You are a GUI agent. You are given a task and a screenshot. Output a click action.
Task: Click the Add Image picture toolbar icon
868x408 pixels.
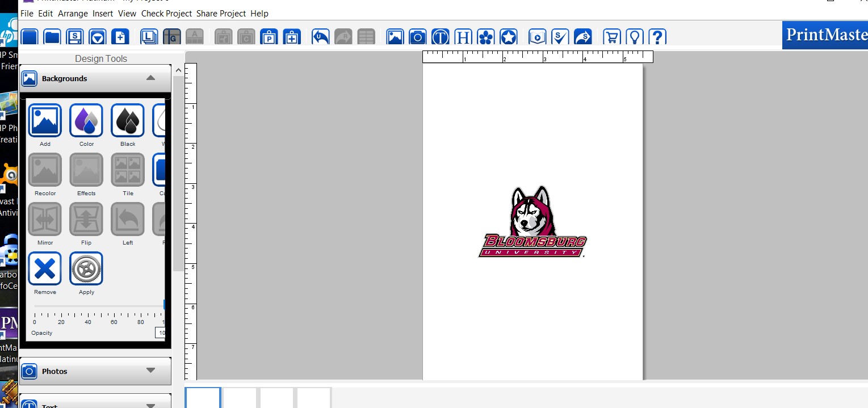(x=395, y=37)
